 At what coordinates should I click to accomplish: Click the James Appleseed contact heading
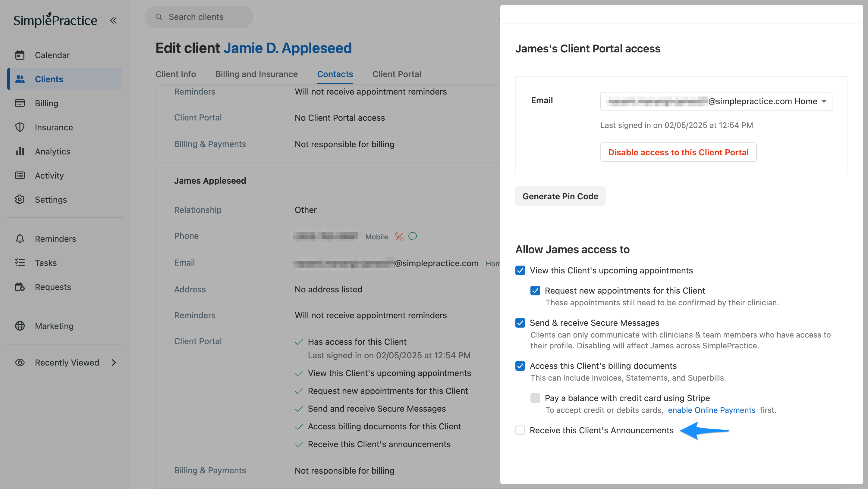pos(210,181)
